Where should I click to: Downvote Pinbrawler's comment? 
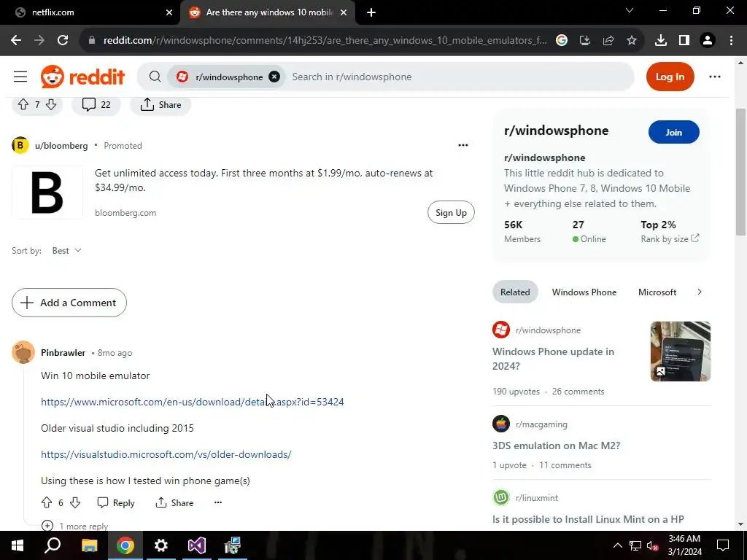pos(75,502)
